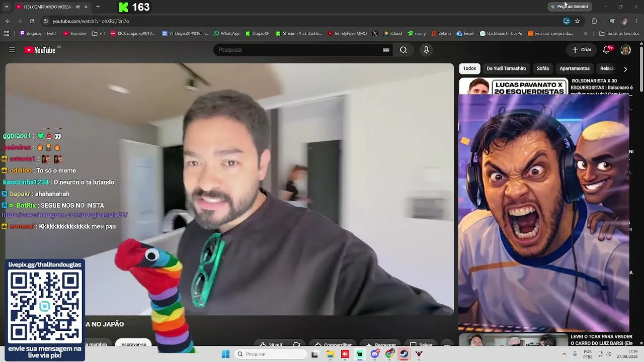Open the Betano bookmark
The width and height of the screenshot is (644, 362).
441,34
